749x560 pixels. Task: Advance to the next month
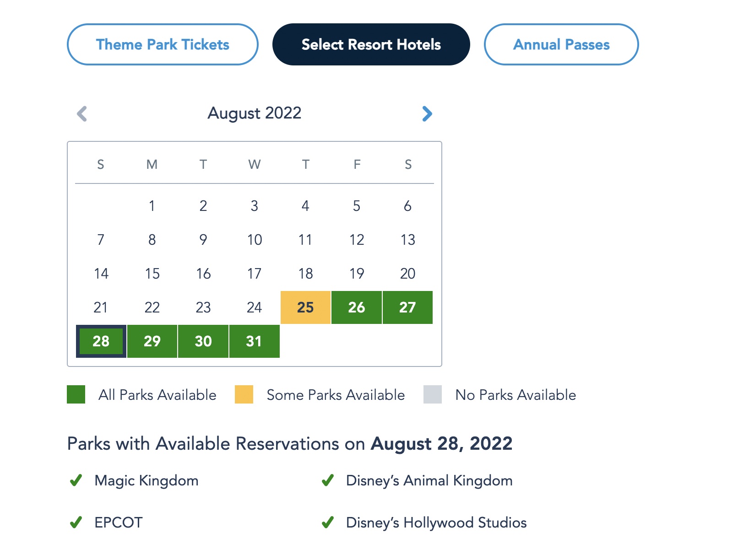coord(427,114)
